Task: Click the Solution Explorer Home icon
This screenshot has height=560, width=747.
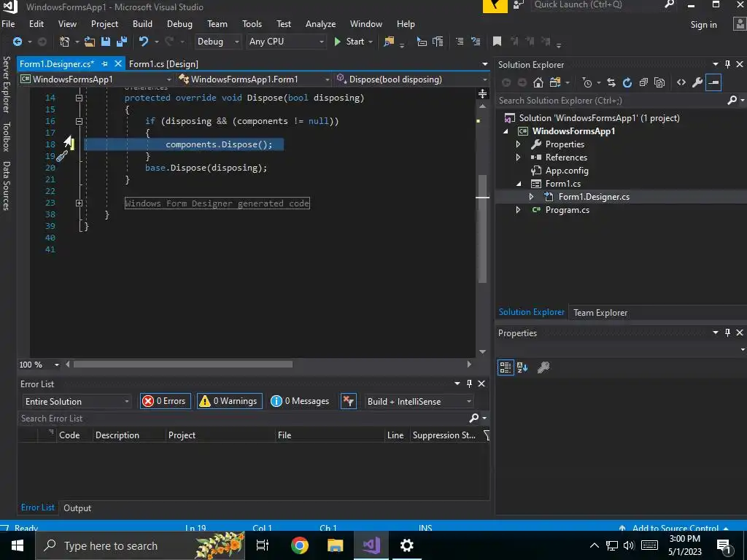Action: click(x=538, y=82)
